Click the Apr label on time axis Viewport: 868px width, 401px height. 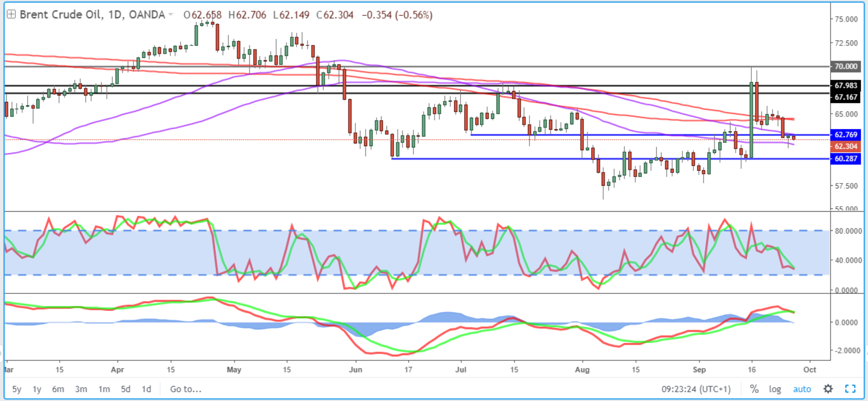pyautogui.click(x=117, y=370)
